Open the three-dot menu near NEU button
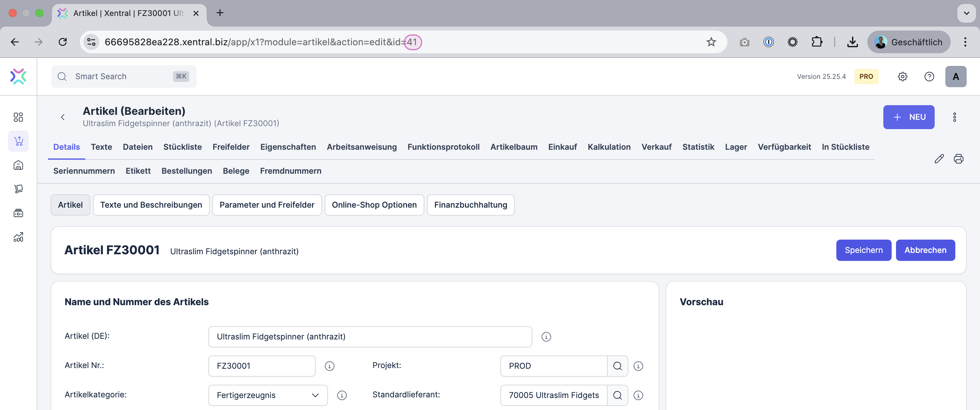This screenshot has height=410, width=980. click(955, 117)
